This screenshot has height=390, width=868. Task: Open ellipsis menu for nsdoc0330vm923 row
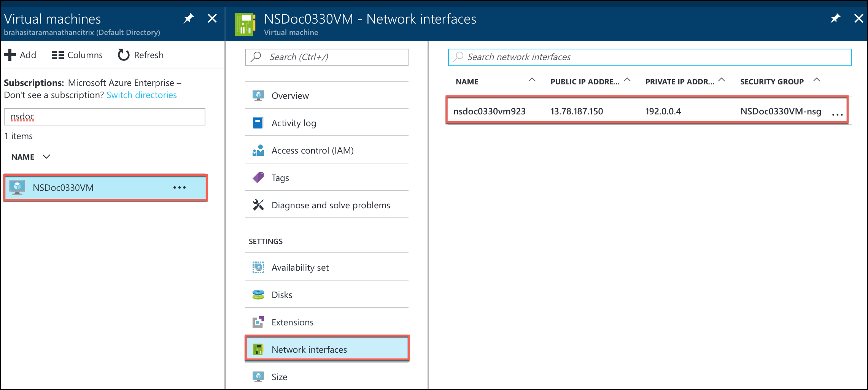point(838,114)
